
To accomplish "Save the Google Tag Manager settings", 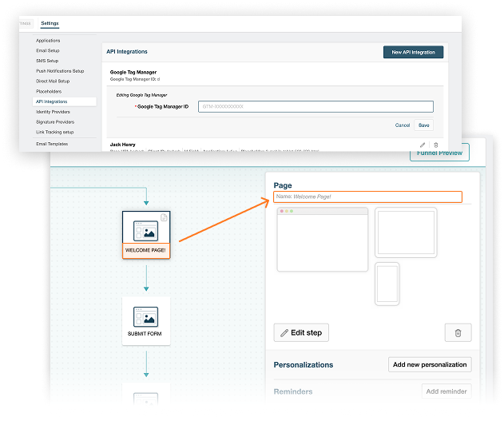I will click(x=423, y=125).
